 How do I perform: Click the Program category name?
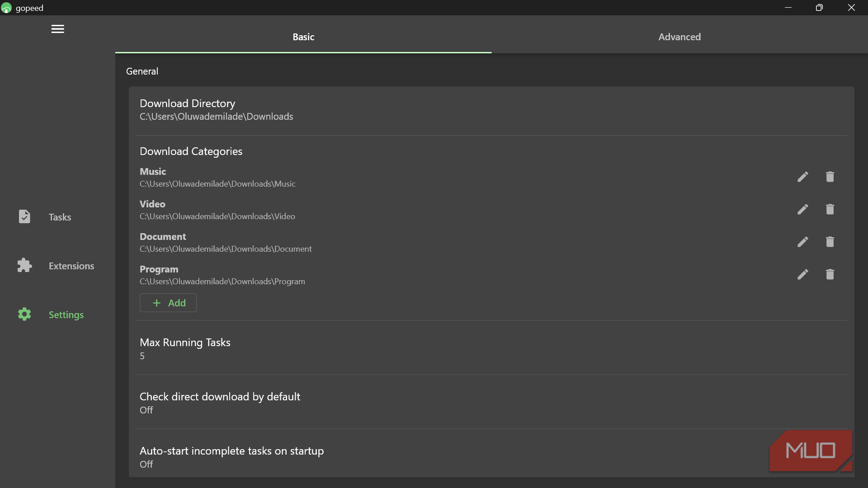(x=159, y=269)
